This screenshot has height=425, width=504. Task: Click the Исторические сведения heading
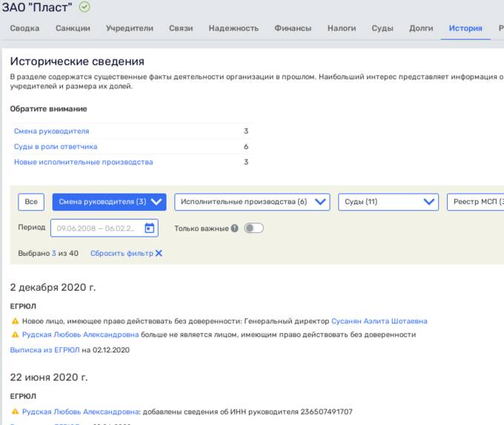77,62
